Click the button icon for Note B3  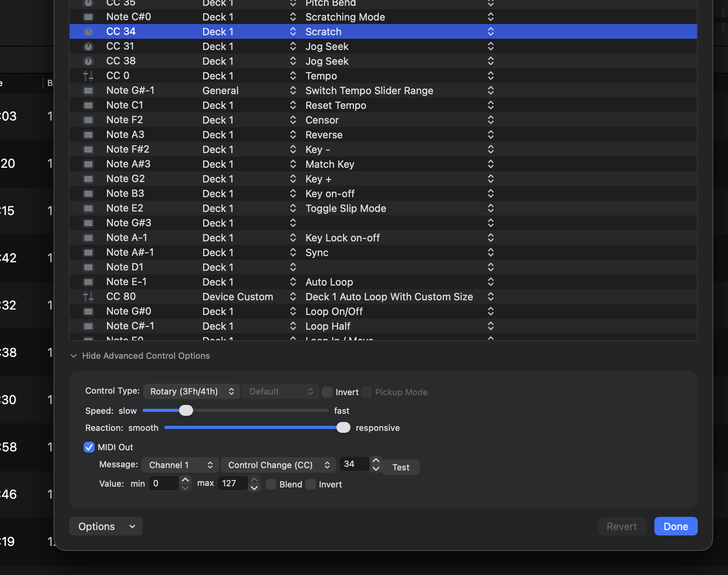(88, 194)
